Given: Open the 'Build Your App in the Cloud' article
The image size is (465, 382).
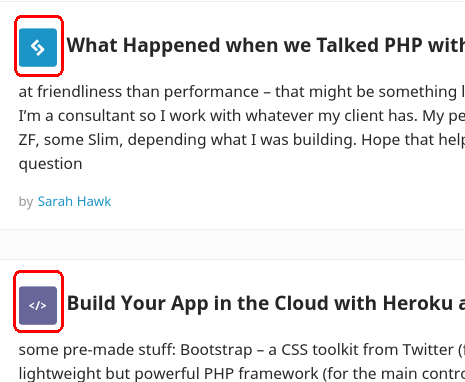Looking at the screenshot, I should point(266,304).
